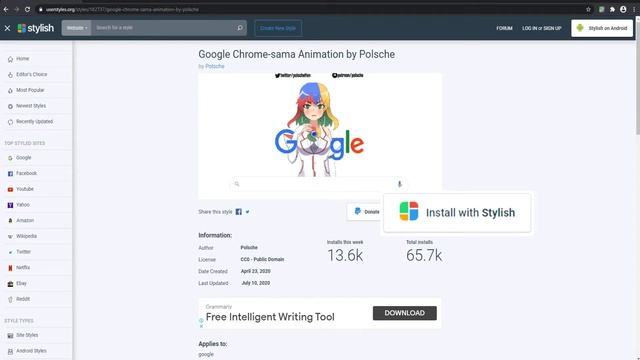Open the Website search filter dropdown
This screenshot has height=360, width=640.
point(77,28)
